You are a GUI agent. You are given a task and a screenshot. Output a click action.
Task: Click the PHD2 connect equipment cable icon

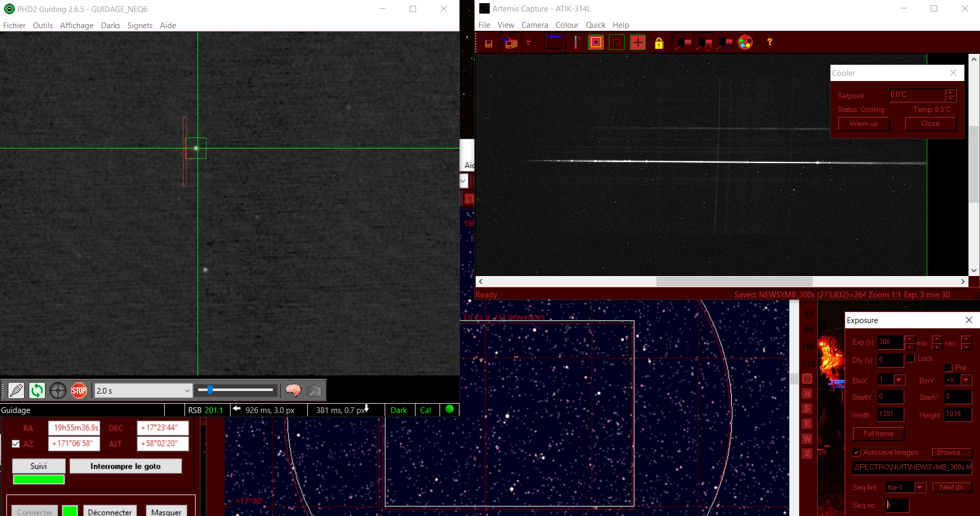[x=16, y=391]
